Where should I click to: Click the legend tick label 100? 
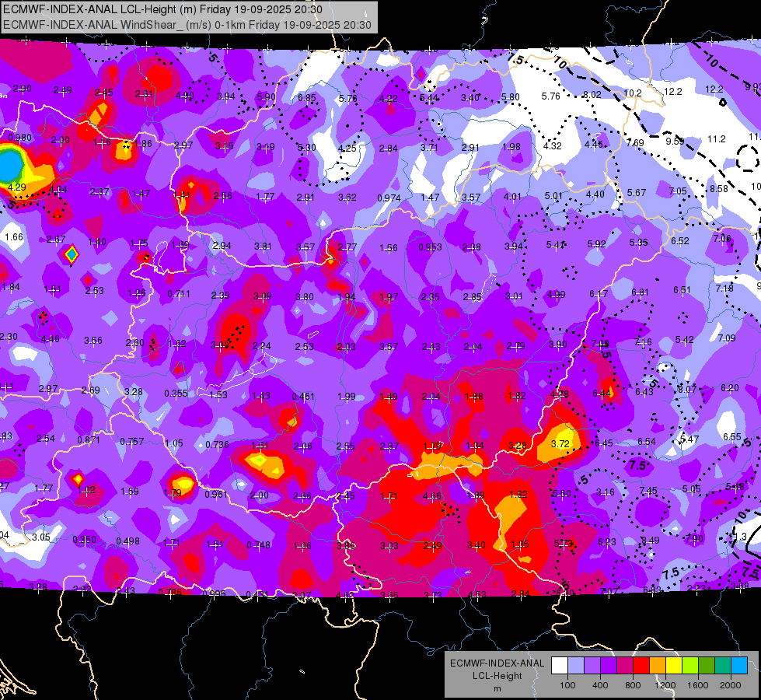(567, 685)
